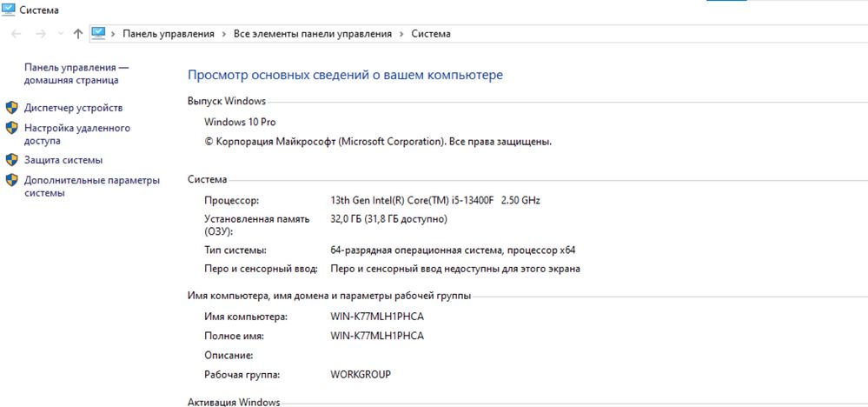This screenshot has width=868, height=407.
Task: Click 'Перо и сенсорный ввод недоступны' value
Action: tap(455, 269)
